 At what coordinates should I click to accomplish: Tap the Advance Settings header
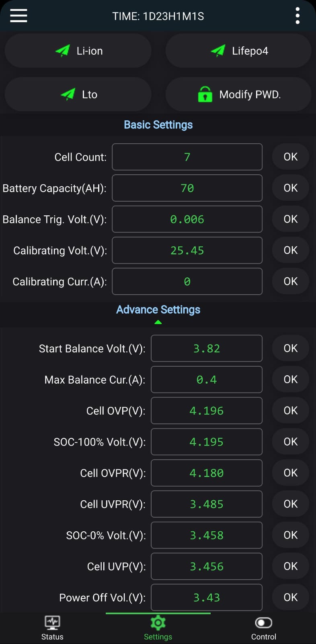[158, 310]
